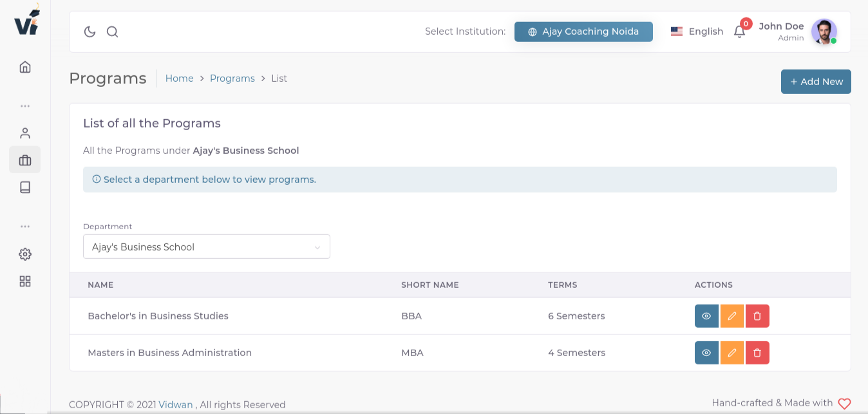The height and width of the screenshot is (414, 868).
Task: Open the Department dropdown
Action: point(206,247)
